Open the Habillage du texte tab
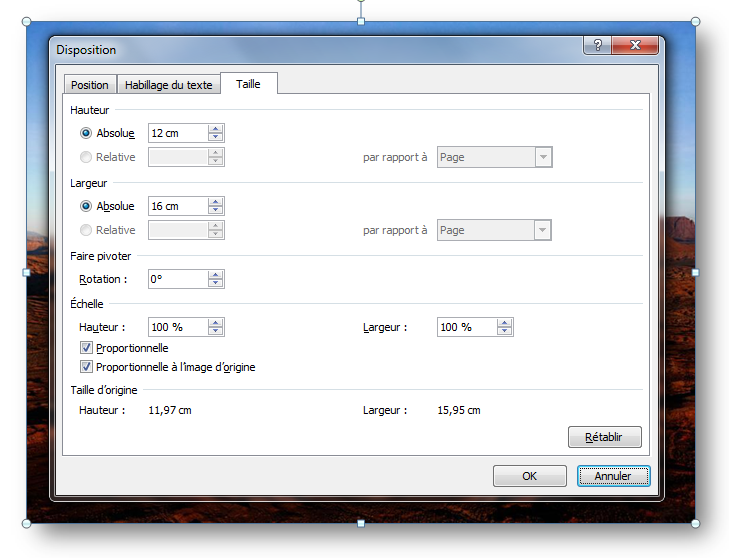This screenshot has width=729, height=558. pos(168,85)
